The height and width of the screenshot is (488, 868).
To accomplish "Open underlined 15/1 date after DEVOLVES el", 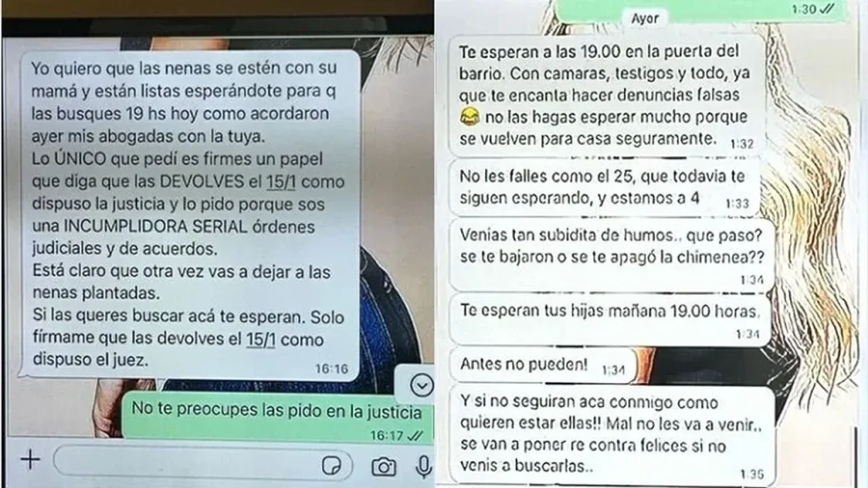I will click(x=281, y=182).
